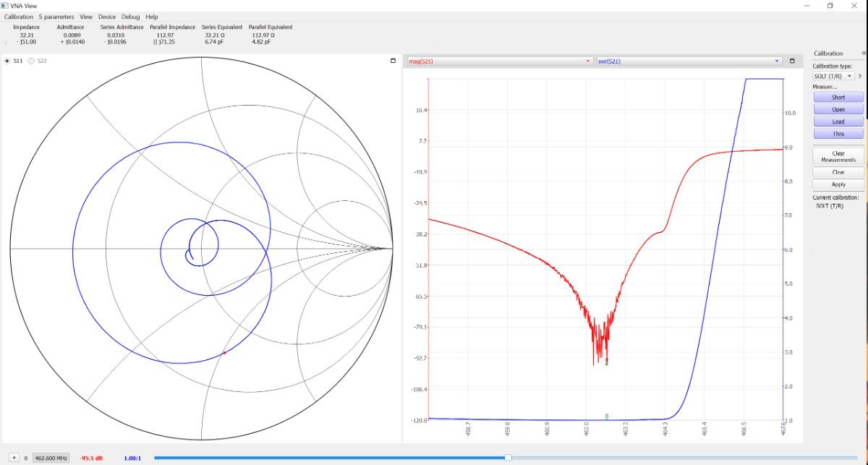The width and height of the screenshot is (868, 465).
Task: Click the Calibration type label
Action: pos(833,66)
